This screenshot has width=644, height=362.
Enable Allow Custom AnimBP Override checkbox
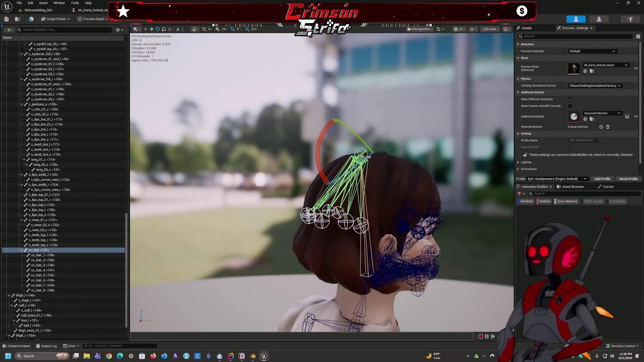(x=570, y=106)
